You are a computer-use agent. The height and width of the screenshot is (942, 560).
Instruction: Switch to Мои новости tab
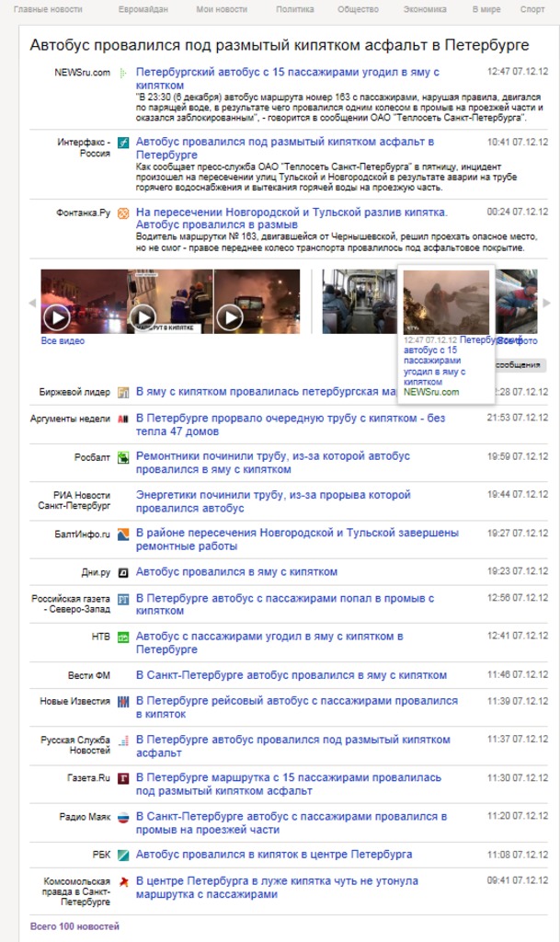[222, 9]
